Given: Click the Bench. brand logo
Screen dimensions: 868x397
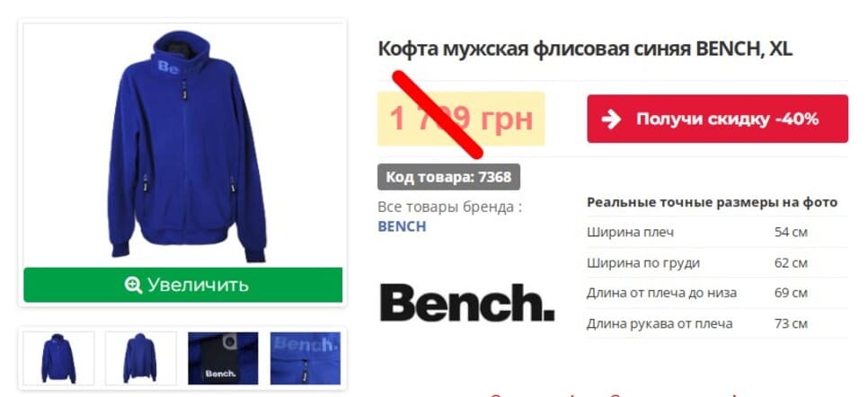Looking at the screenshot, I should 466,303.
